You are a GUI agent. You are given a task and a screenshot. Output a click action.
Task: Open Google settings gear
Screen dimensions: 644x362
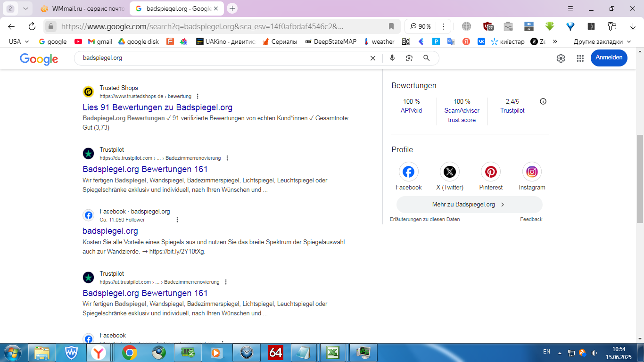point(561,58)
